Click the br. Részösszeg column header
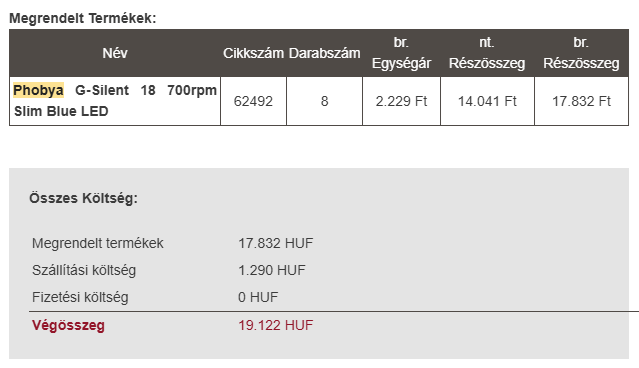The image size is (639, 368). coord(581,53)
